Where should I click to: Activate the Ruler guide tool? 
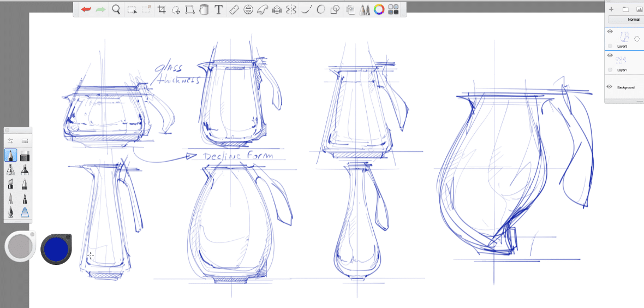[x=234, y=10]
